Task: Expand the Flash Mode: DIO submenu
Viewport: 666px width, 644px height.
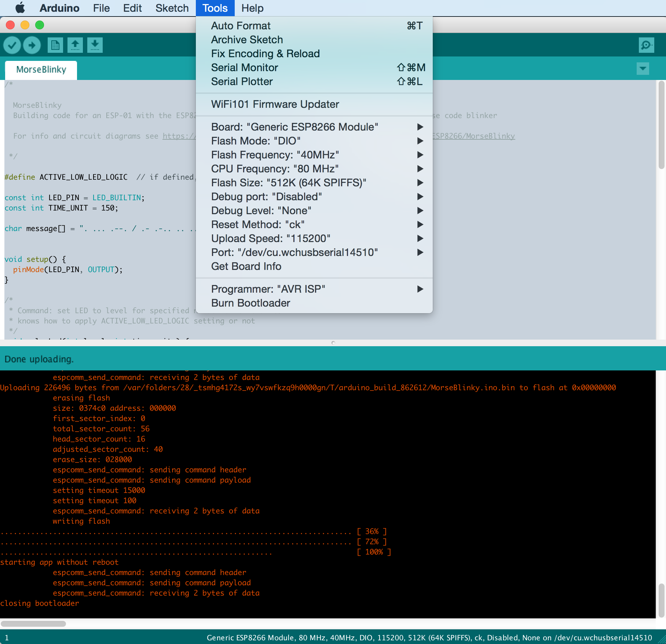Action: click(314, 141)
